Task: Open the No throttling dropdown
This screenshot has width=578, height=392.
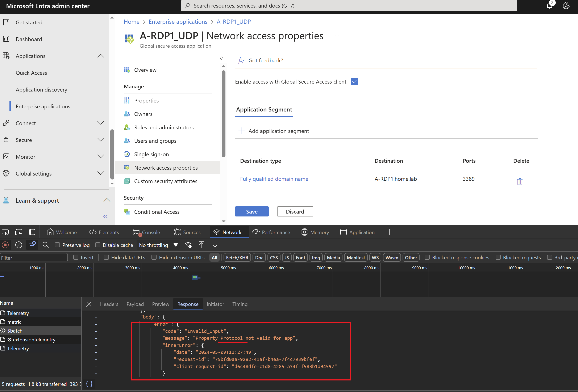Action: tap(158, 245)
